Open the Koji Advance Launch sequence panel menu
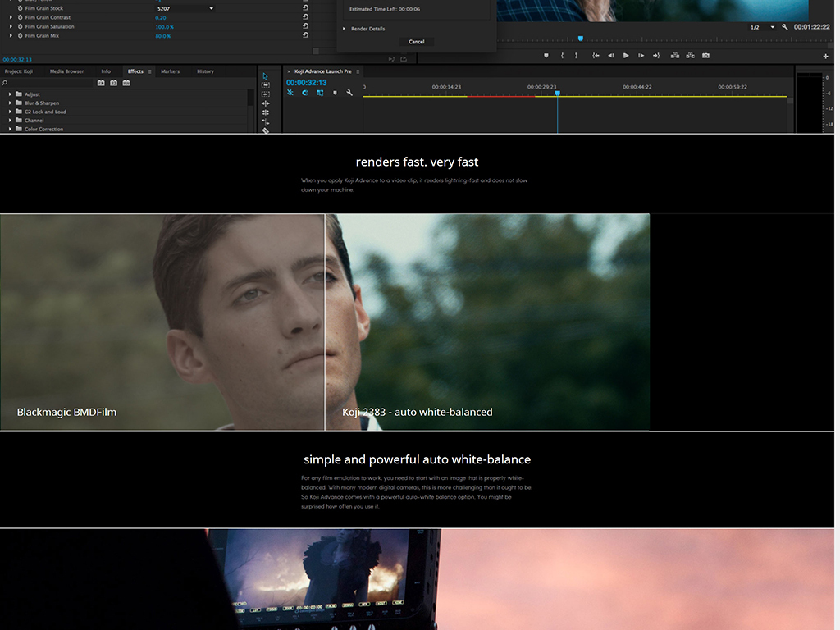Viewport: 840px width, 630px height. pos(358,72)
